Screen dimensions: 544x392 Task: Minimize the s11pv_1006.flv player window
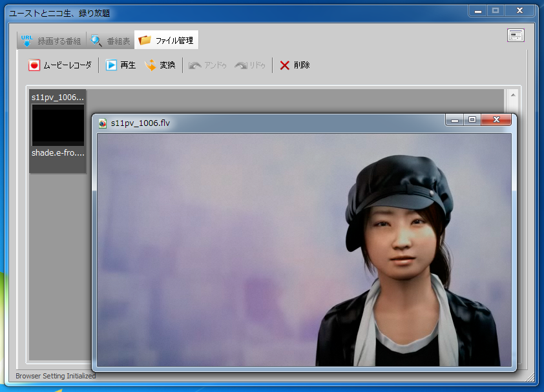(x=455, y=120)
